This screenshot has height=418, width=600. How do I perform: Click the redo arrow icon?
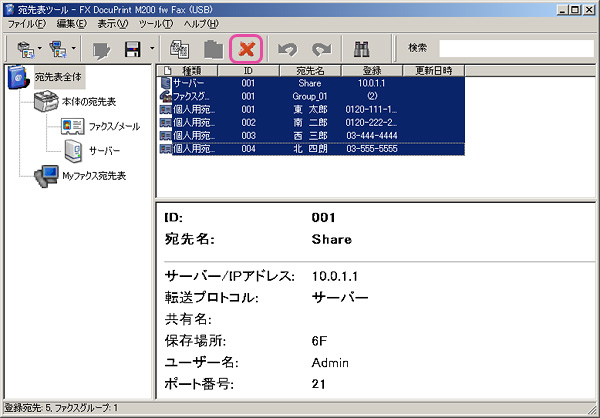tap(321, 48)
